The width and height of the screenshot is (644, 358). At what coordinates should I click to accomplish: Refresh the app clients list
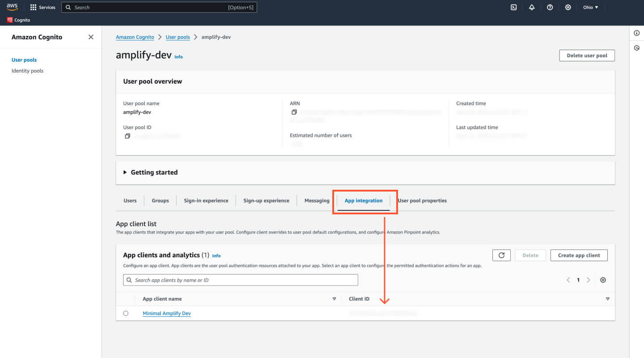coord(501,255)
